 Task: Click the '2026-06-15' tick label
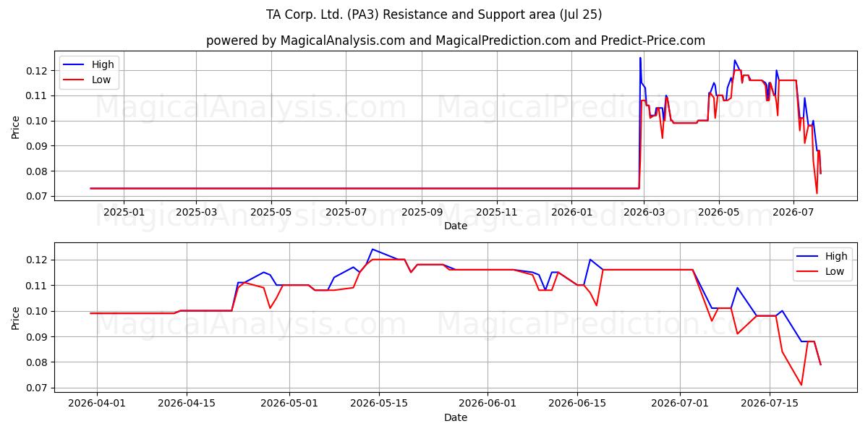577,404
